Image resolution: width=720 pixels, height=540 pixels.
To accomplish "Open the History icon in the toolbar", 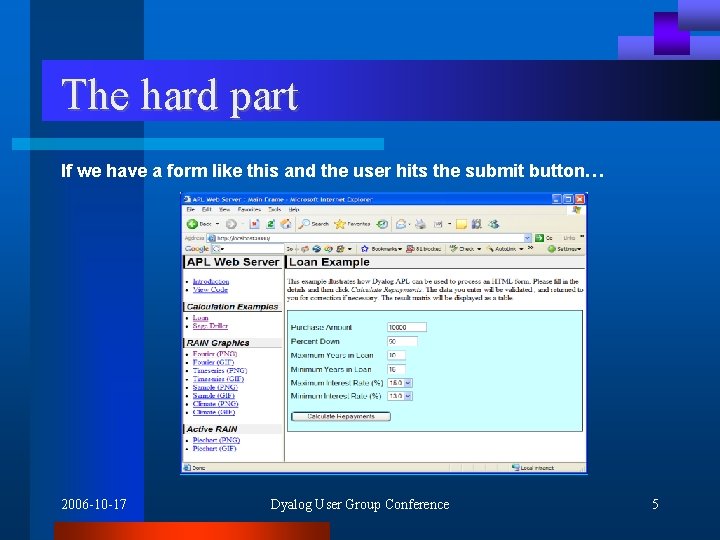I will pos(382,224).
